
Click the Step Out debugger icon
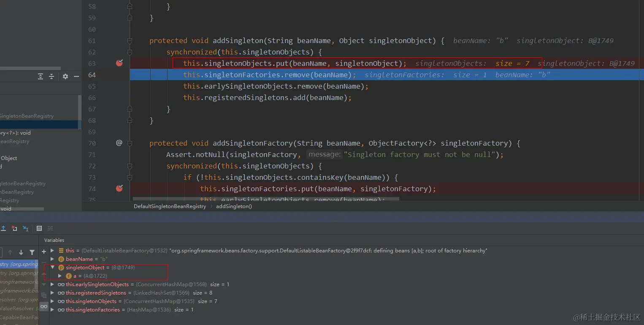(3, 228)
